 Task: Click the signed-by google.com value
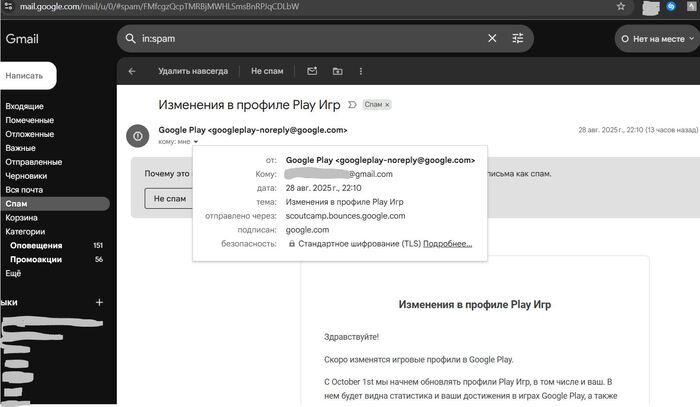(307, 230)
